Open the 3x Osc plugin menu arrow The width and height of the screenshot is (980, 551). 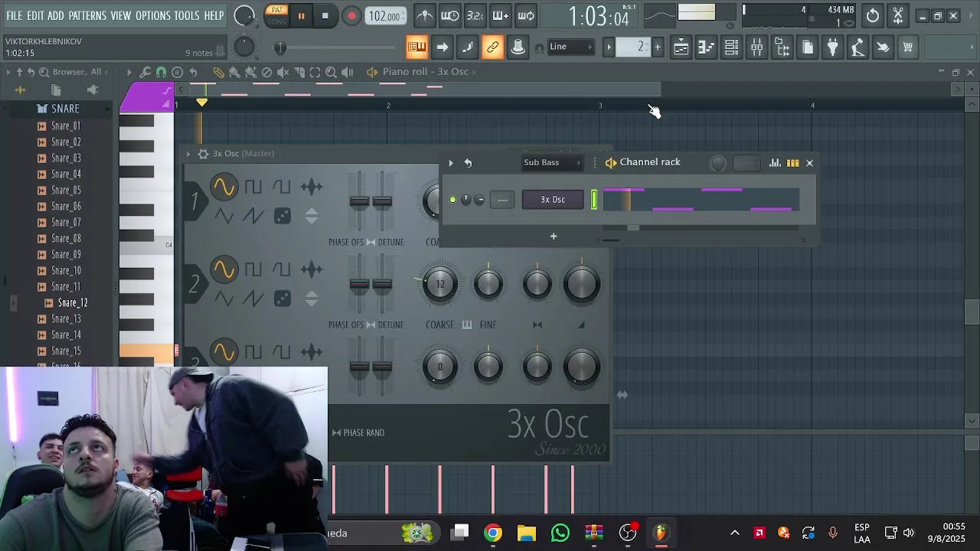click(x=188, y=154)
